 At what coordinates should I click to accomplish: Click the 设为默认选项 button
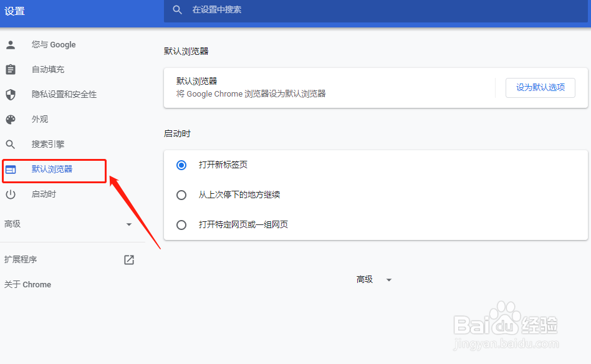tap(540, 88)
